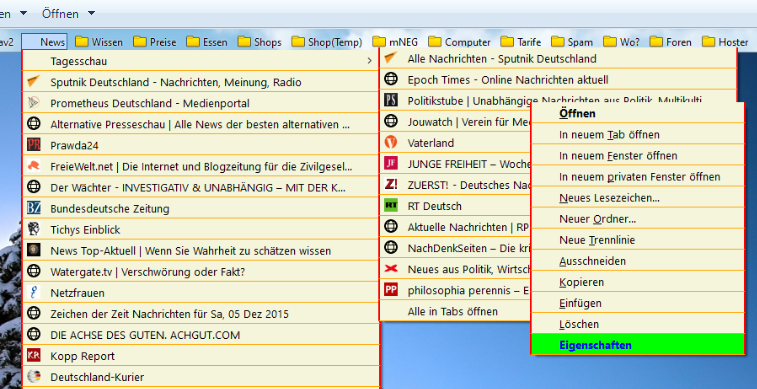757x389 pixels.
Task: Click the Alle Nachrichten Sputnik favicon
Action: 391,58
